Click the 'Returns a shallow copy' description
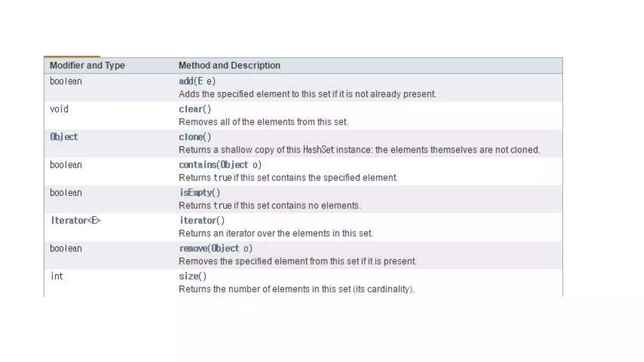The image size is (644, 362). point(359,150)
